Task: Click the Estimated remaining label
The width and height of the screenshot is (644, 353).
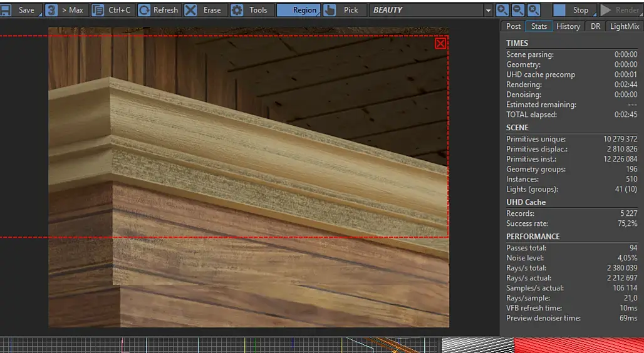Action: pyautogui.click(x=541, y=105)
